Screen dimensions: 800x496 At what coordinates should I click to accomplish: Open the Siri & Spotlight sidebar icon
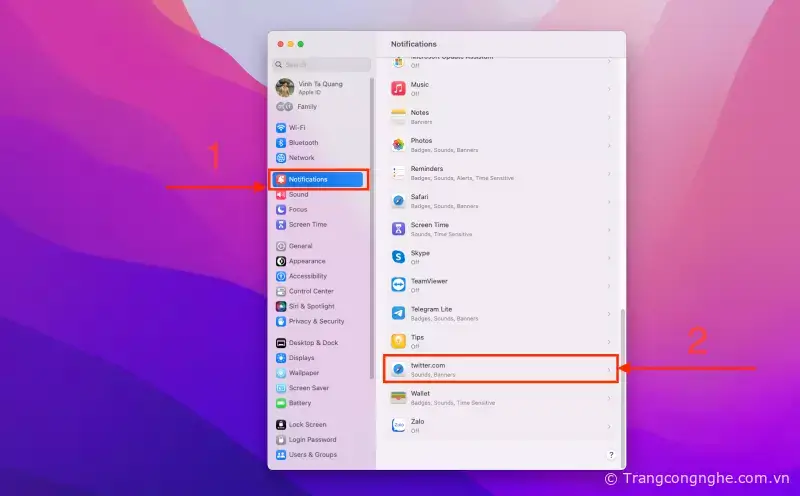[281, 306]
